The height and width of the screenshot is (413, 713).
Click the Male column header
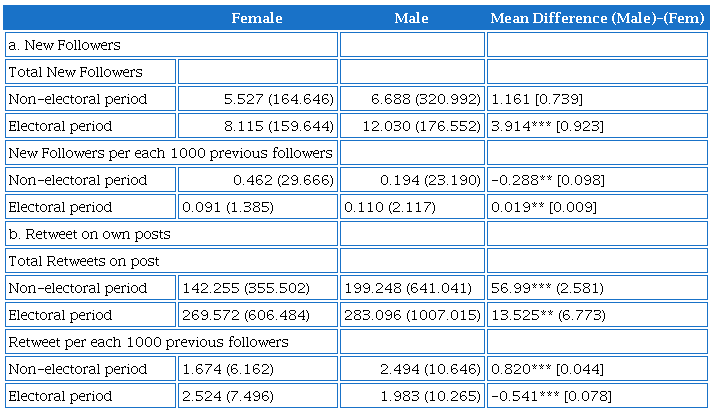(x=411, y=18)
